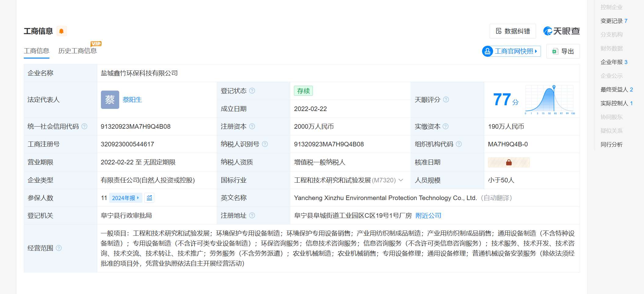Click the company name 盐城鑫竹环保科技有限公司

tap(139, 73)
